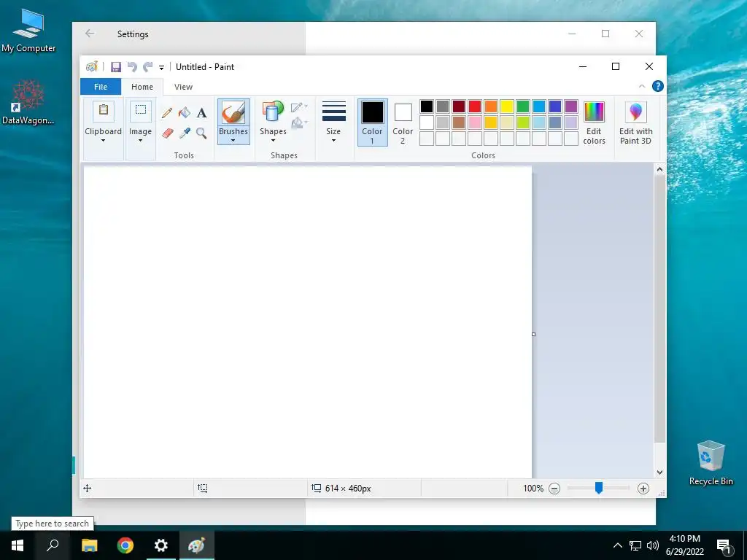747x560 pixels.
Task: Select the Fill with color bucket tool
Action: (185, 113)
